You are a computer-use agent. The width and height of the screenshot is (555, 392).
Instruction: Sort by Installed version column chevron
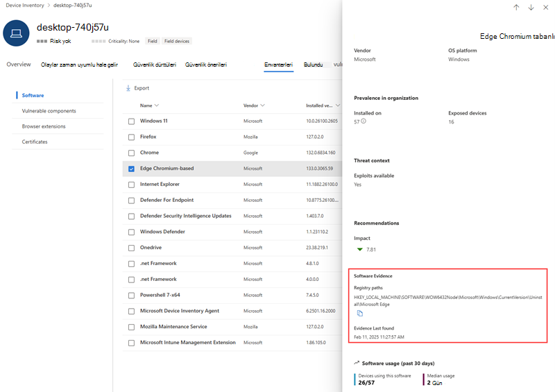[338, 105]
